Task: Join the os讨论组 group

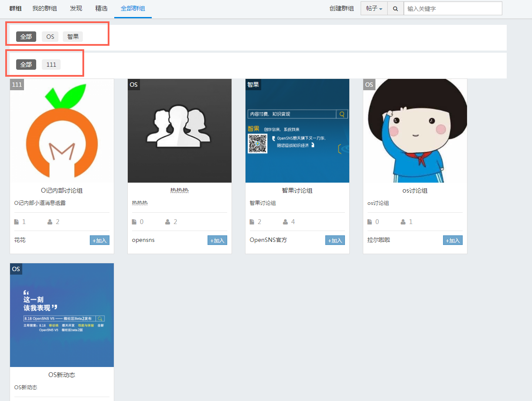Action: coord(453,240)
